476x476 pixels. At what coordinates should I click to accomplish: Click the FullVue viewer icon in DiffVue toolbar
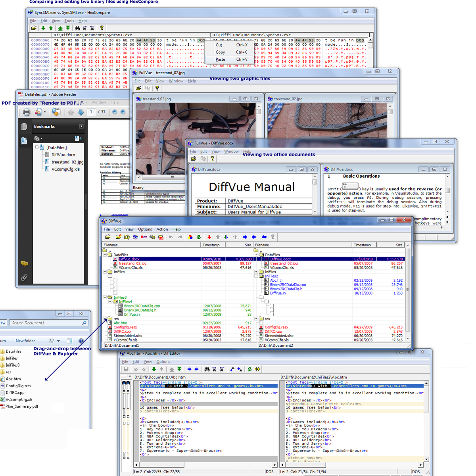(136, 237)
